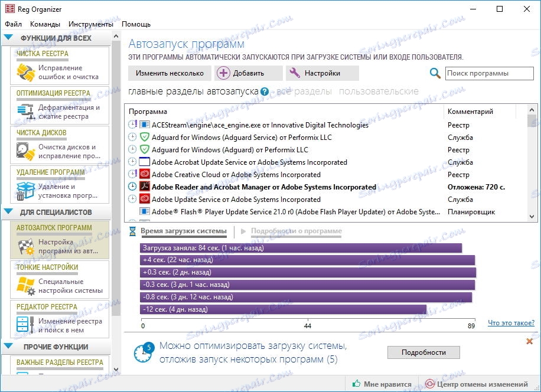Click 'Adobe Update Service от Adobe Systems Incorporated' text

(x=236, y=200)
